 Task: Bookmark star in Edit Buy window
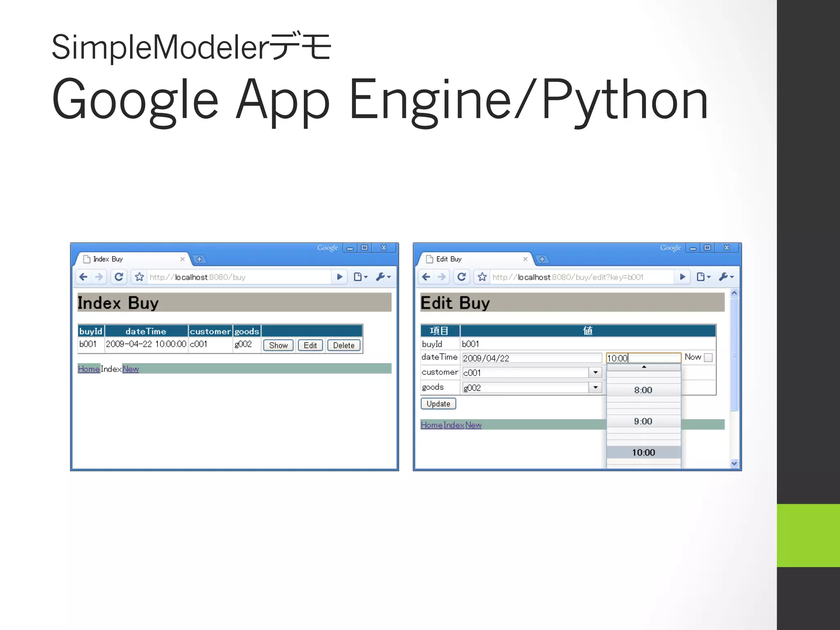click(x=482, y=277)
